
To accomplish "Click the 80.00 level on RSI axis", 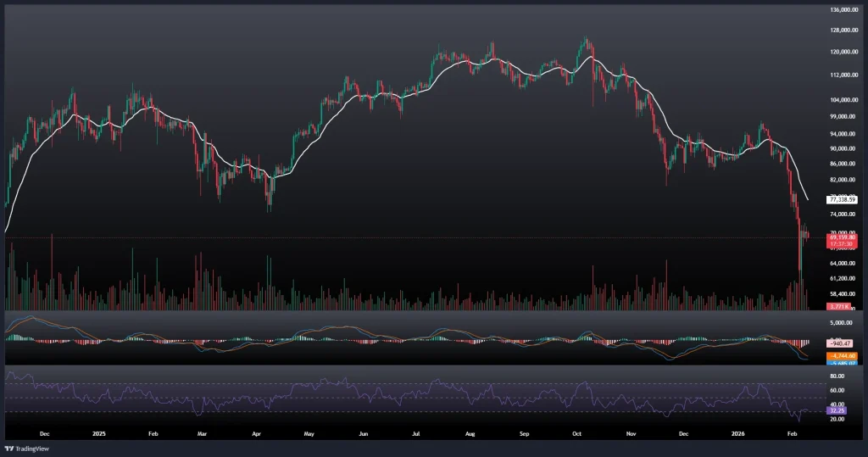I will (x=834, y=375).
